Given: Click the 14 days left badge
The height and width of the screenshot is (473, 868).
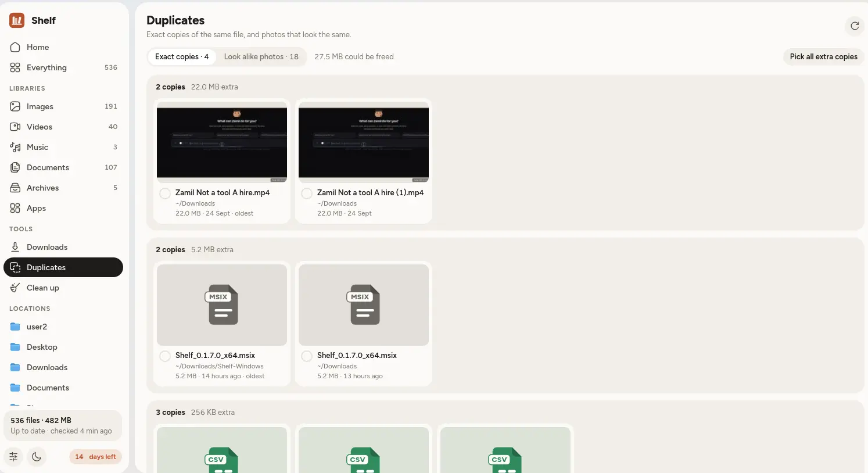Looking at the screenshot, I should pos(96,457).
